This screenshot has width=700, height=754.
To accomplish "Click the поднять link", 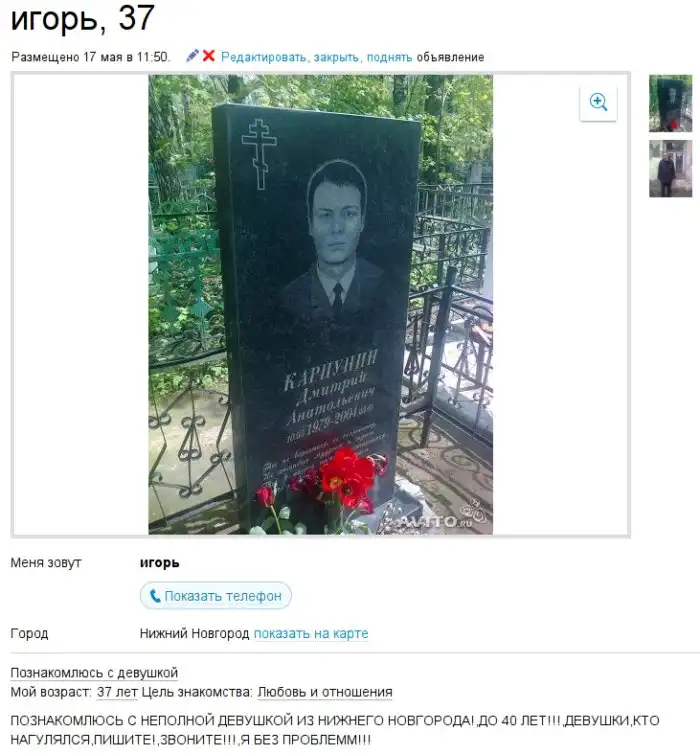I will (x=389, y=57).
